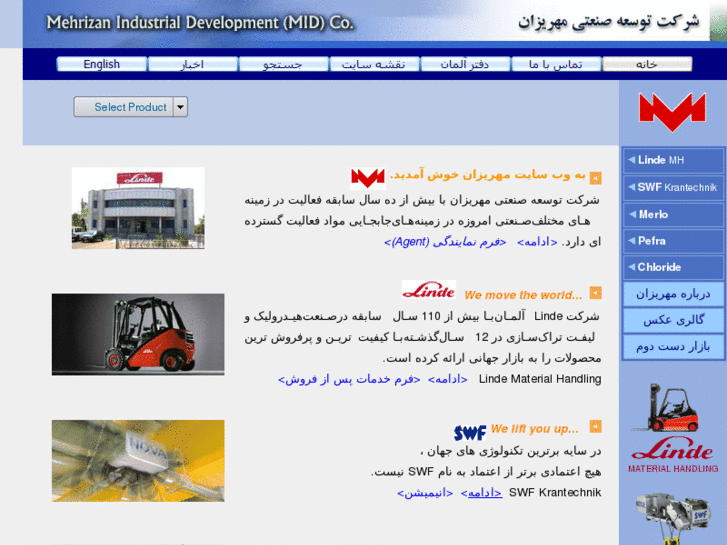The height and width of the screenshot is (545, 727).
Task: Open SWF Krantechnik sidebar link
Action: (x=673, y=187)
